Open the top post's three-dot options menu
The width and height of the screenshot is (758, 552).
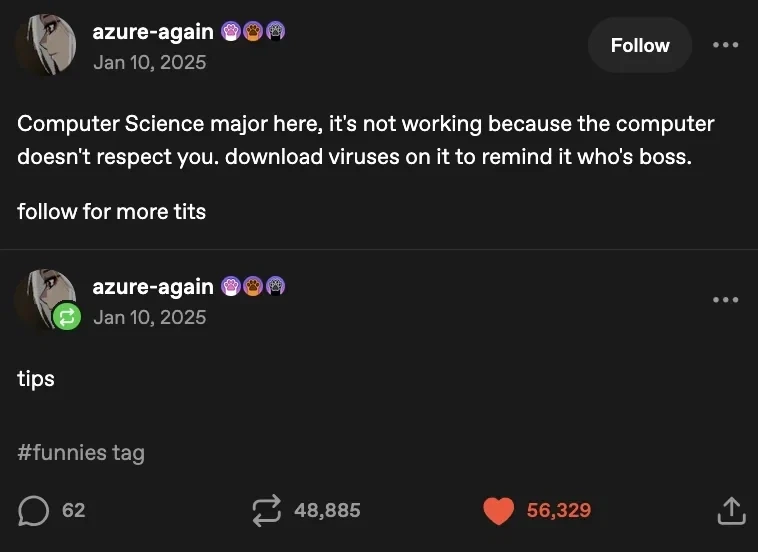726,45
